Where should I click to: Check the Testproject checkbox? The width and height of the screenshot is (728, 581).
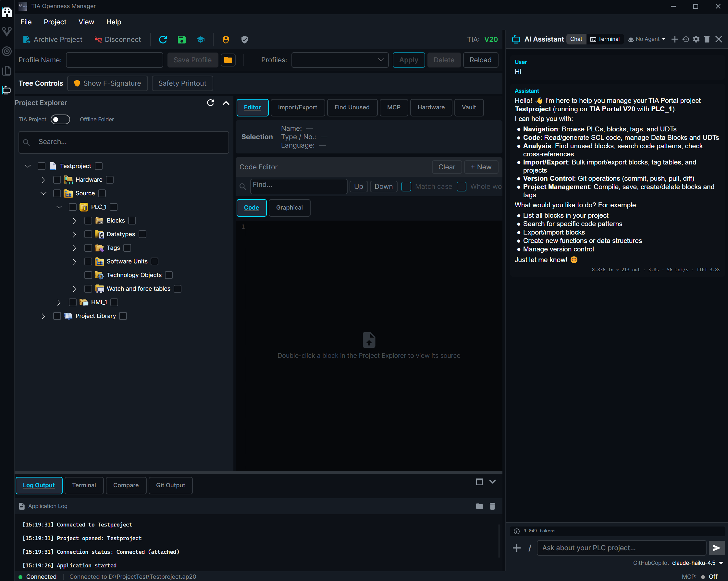pyautogui.click(x=41, y=166)
